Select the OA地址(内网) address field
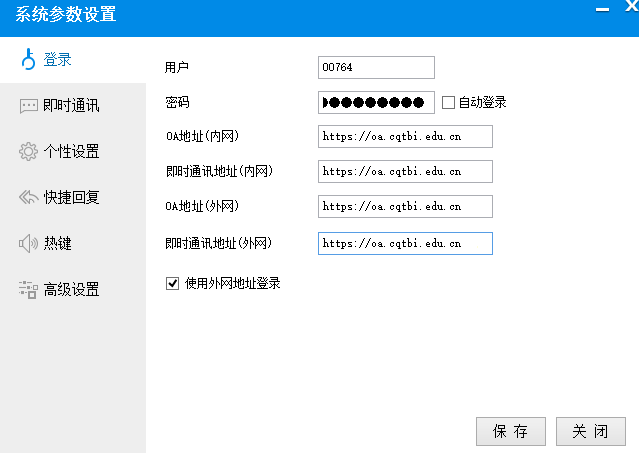Viewport: 639px width, 453px height. point(405,136)
